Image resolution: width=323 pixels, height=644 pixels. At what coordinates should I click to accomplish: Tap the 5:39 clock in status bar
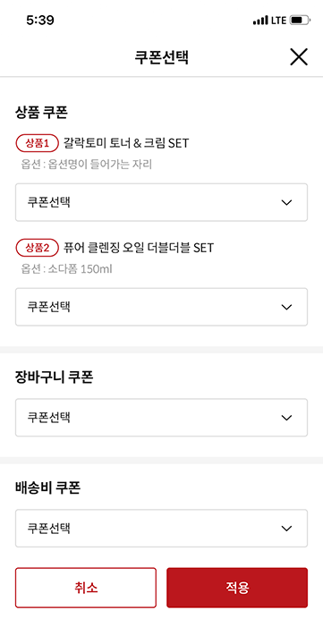[40, 20]
